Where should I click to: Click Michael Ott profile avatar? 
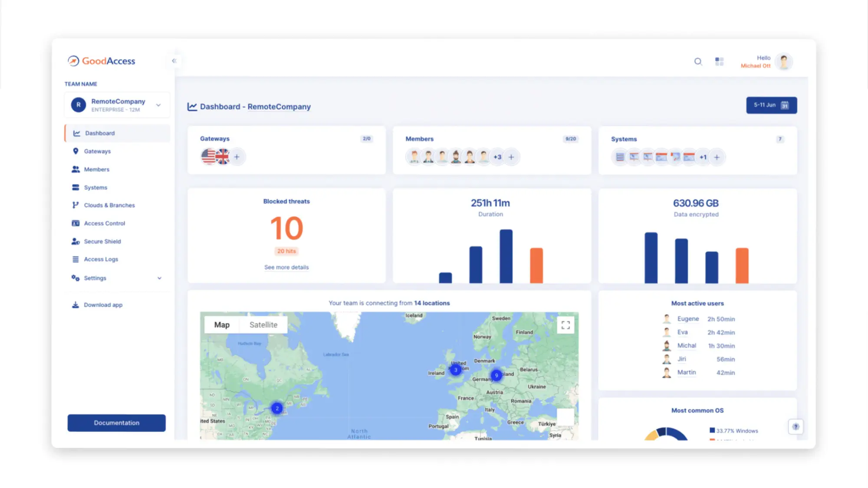[784, 62]
